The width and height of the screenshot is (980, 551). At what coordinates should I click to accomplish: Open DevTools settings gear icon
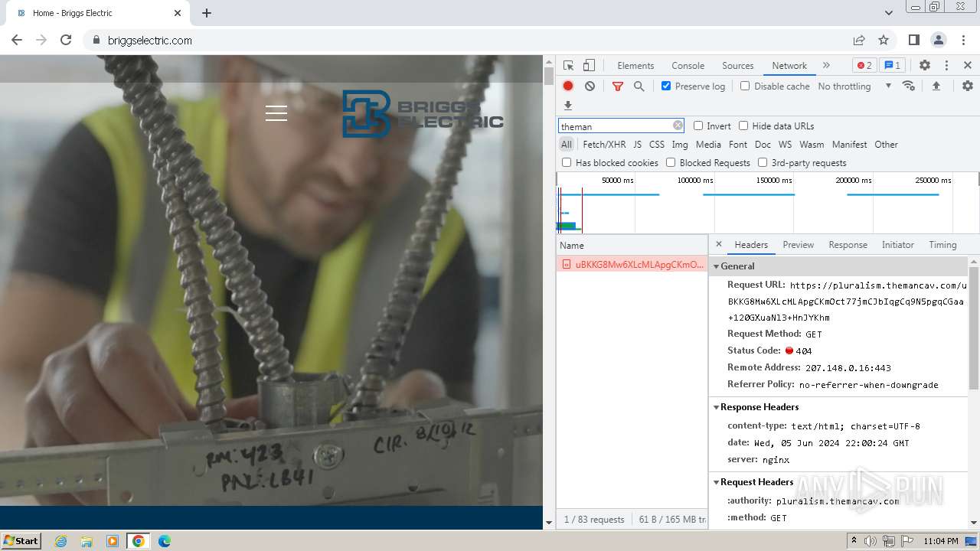[925, 66]
